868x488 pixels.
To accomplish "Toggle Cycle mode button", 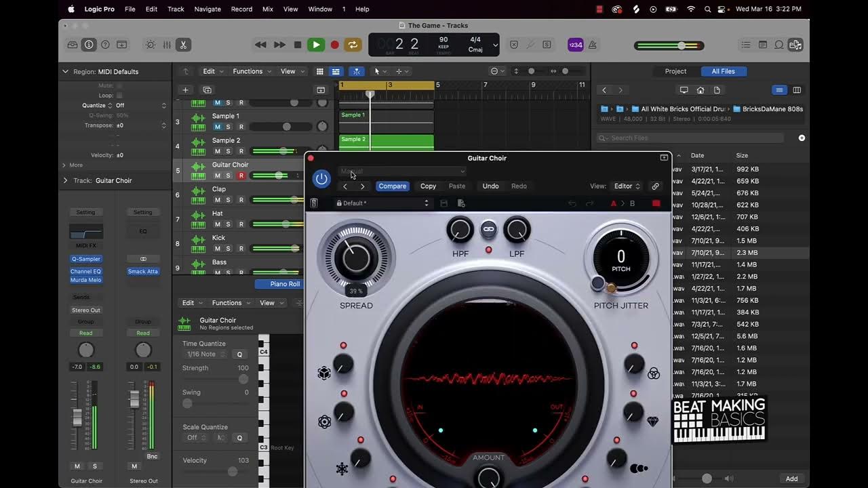I will 353,45.
